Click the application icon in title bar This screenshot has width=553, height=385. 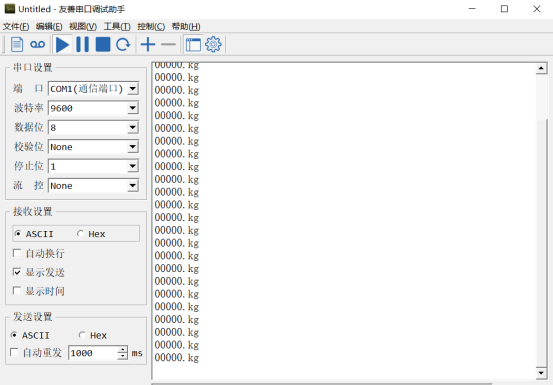click(x=10, y=9)
